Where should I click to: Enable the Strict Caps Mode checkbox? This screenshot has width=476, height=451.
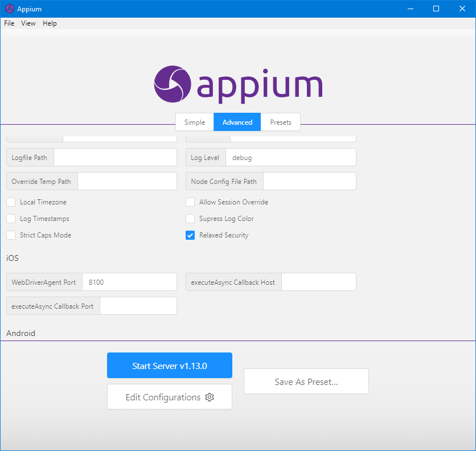coord(11,235)
